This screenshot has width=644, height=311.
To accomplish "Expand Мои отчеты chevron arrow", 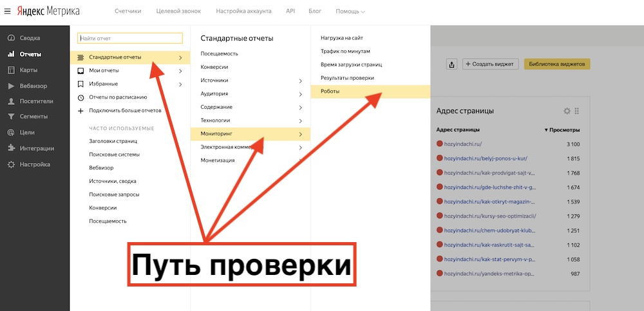I will (x=180, y=71).
